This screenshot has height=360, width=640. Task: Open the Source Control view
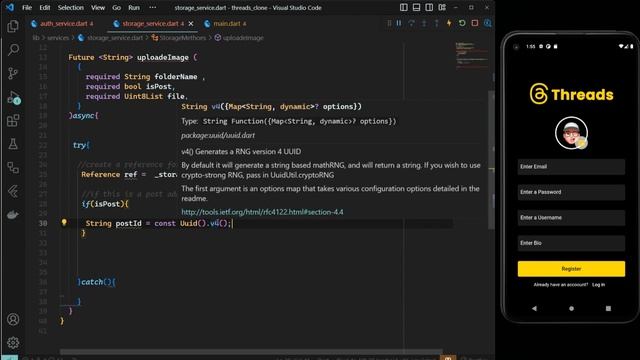tap(13, 73)
